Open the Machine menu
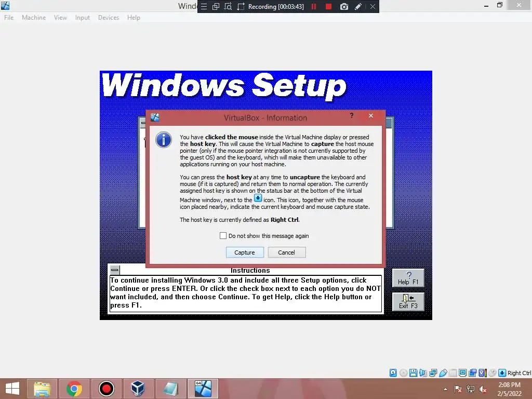 [34, 18]
